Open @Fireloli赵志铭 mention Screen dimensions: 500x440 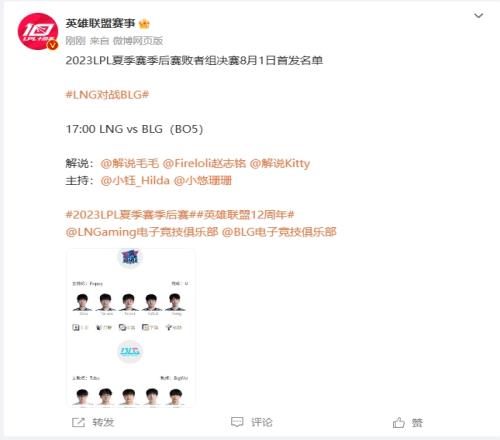point(204,163)
